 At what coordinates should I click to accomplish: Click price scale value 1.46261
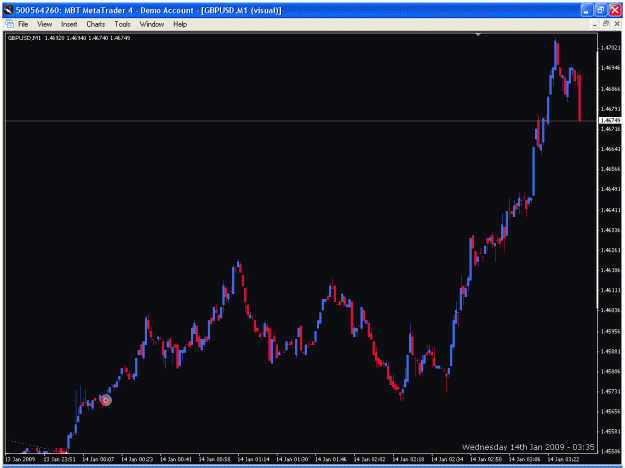pos(610,250)
